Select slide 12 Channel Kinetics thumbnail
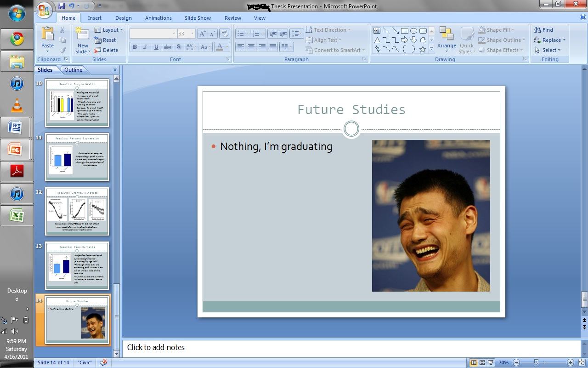This screenshot has height=368, width=588. pyautogui.click(x=77, y=211)
